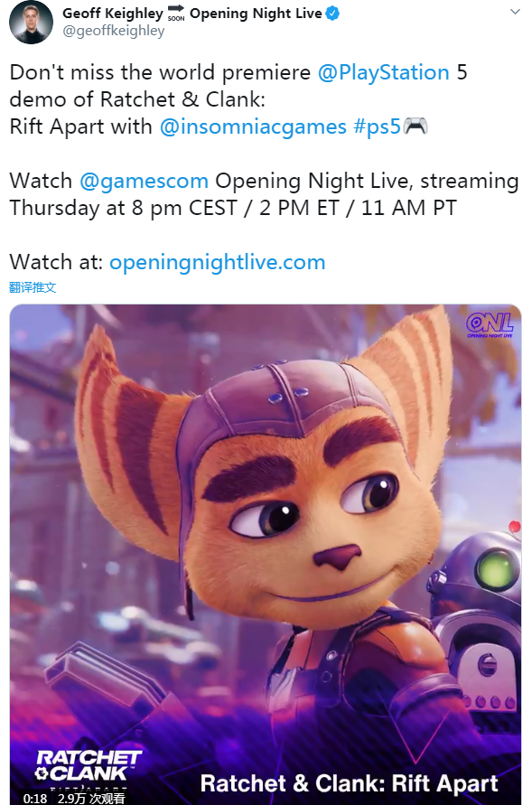Click the @geoffkeighley handle
Viewport: 532px width, 805px height.
(x=114, y=31)
